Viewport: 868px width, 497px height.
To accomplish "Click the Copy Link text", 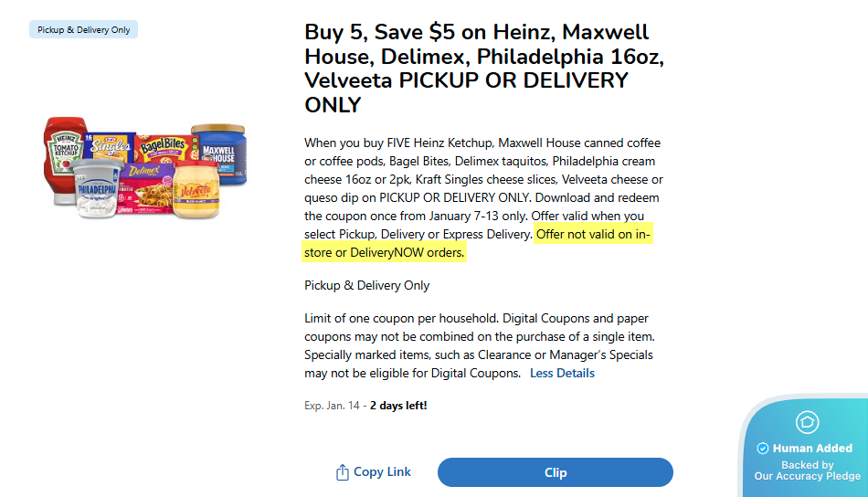I will click(382, 472).
